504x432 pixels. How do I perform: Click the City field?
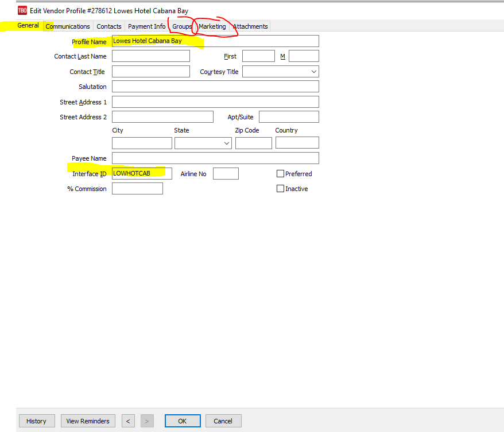pos(142,143)
